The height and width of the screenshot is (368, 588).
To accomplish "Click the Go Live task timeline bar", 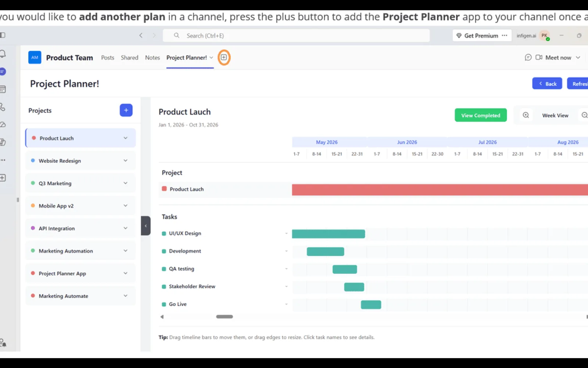I will click(x=371, y=304).
